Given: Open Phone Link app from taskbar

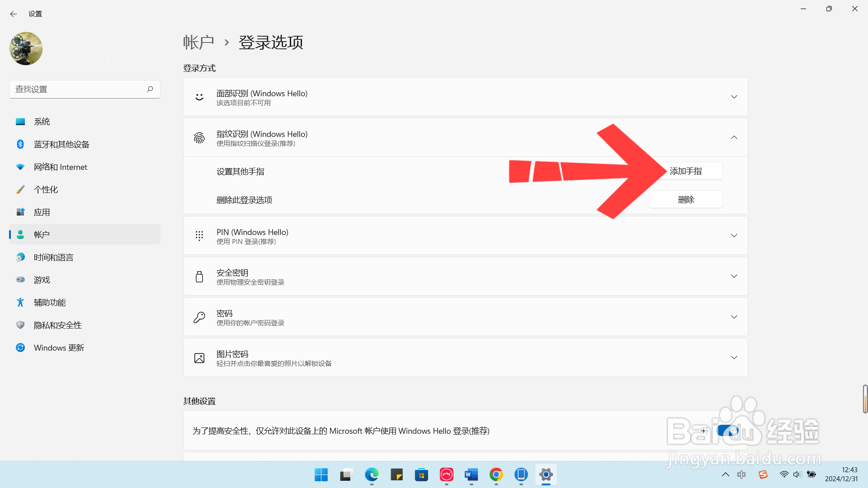Looking at the screenshot, I should (x=521, y=474).
